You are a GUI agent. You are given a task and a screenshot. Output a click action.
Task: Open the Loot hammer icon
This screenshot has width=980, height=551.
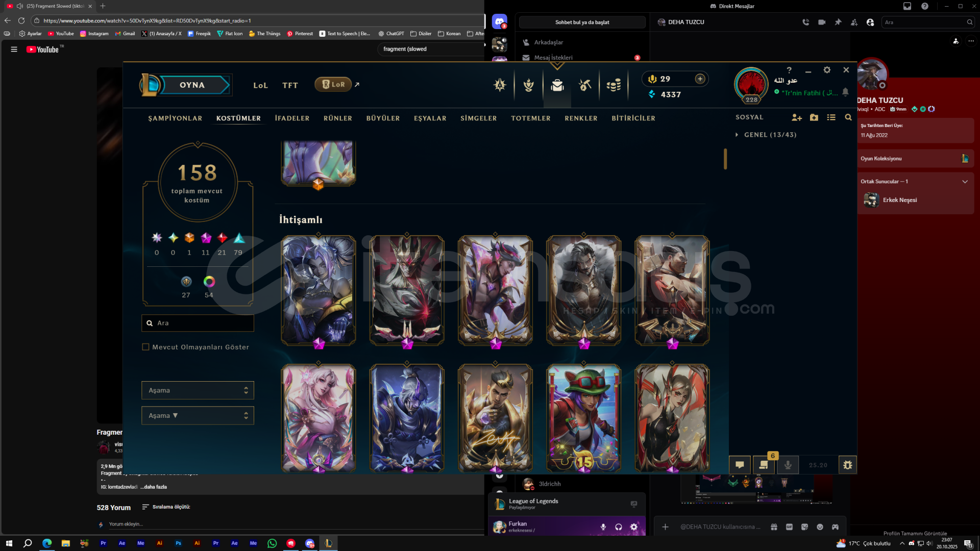[585, 85]
